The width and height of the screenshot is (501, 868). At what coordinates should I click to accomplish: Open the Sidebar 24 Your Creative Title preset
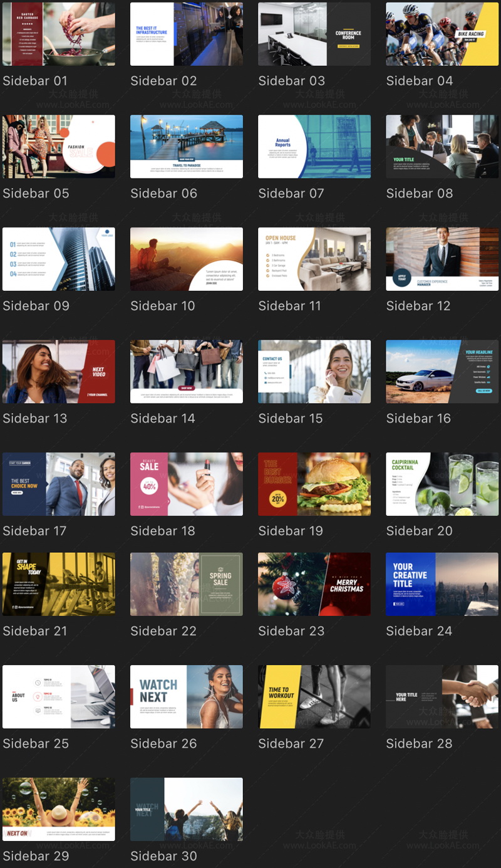coord(442,584)
